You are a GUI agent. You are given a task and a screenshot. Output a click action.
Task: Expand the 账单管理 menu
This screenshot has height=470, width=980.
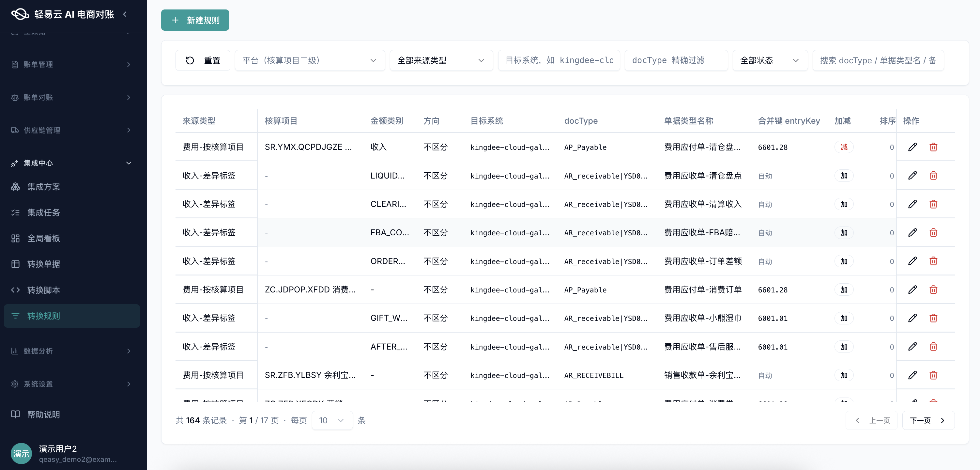pos(71,64)
